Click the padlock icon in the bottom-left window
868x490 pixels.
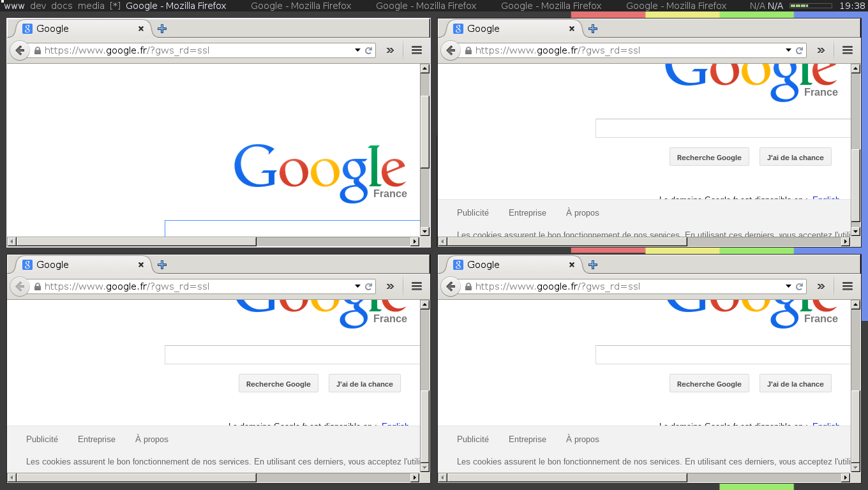(x=38, y=286)
